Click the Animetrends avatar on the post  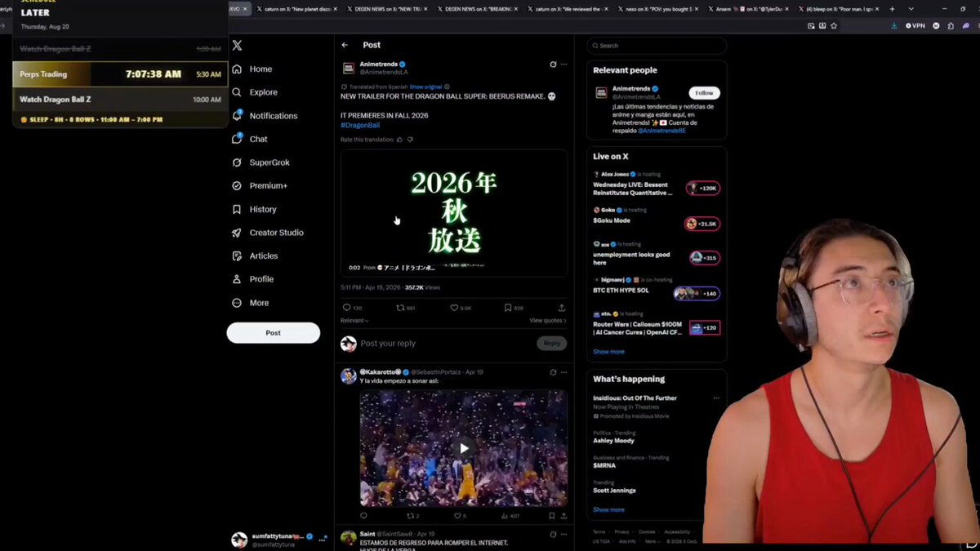click(349, 68)
